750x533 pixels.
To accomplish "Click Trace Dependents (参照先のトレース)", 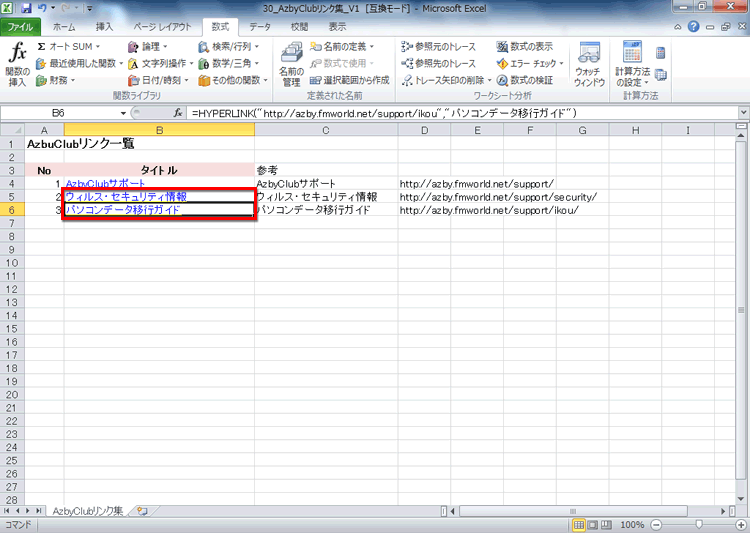I will [x=439, y=64].
